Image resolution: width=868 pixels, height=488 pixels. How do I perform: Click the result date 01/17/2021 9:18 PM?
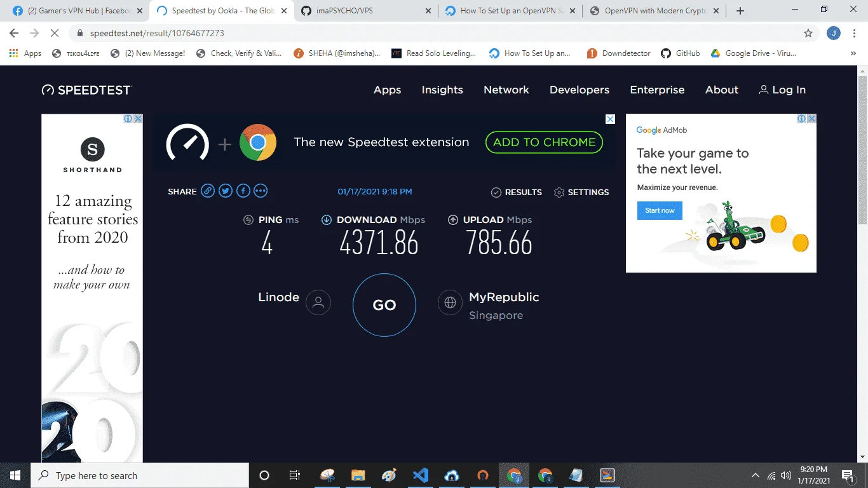click(375, 191)
